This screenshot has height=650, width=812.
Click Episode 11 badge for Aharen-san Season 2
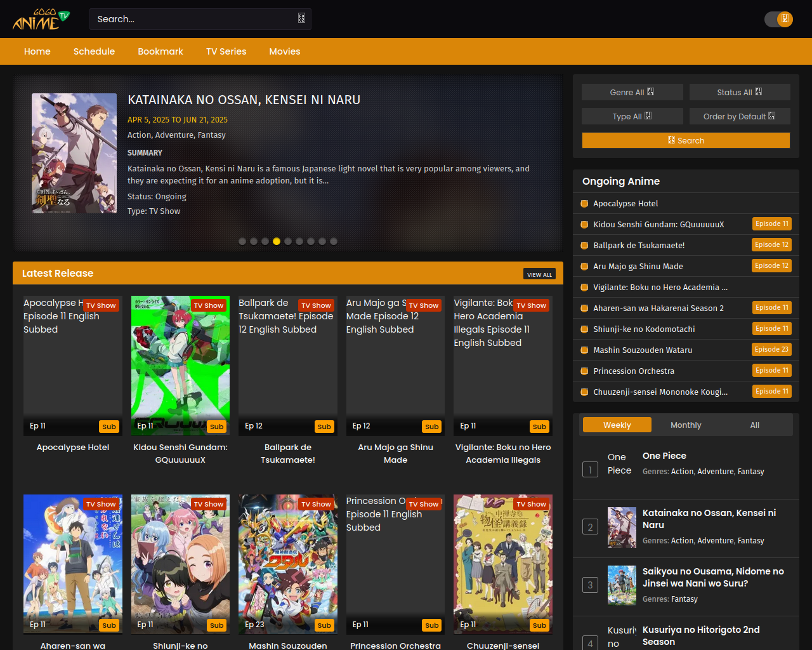[x=772, y=308]
